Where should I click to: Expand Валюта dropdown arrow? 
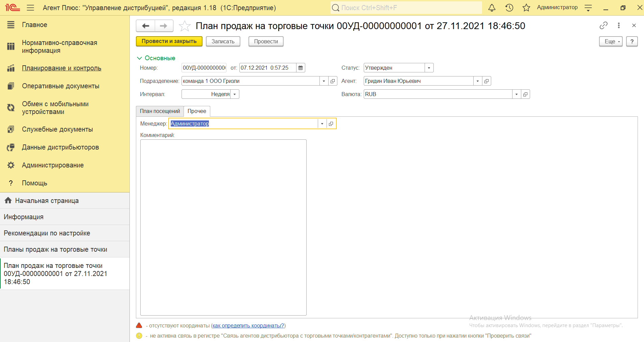point(517,94)
